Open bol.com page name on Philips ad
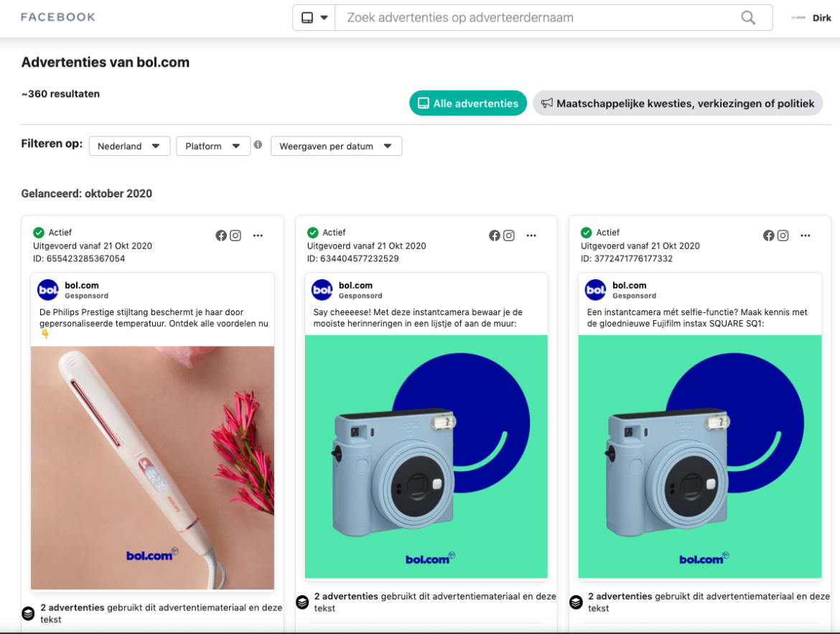 [81, 285]
